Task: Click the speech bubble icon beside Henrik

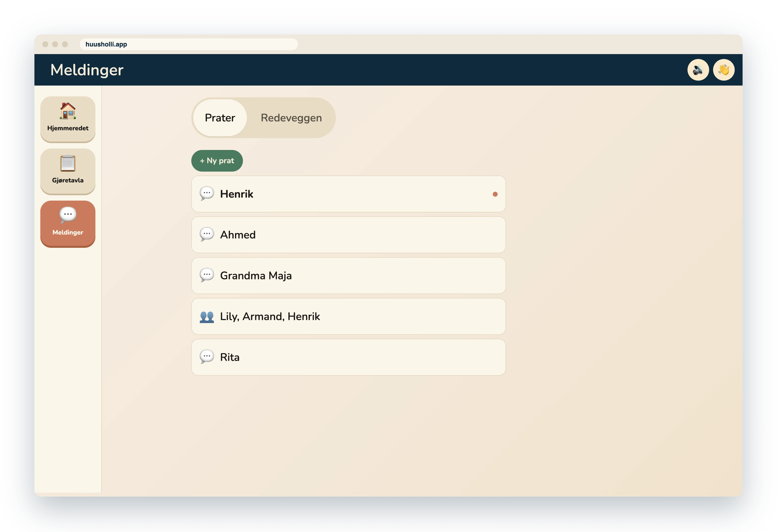Action: 207,194
